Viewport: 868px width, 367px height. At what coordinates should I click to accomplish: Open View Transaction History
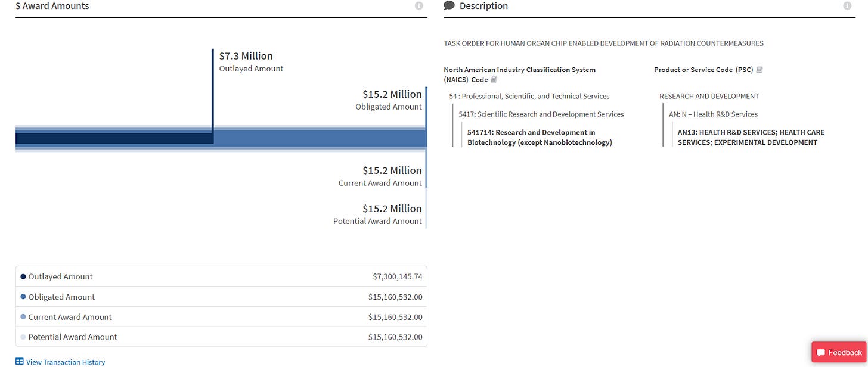click(65, 361)
